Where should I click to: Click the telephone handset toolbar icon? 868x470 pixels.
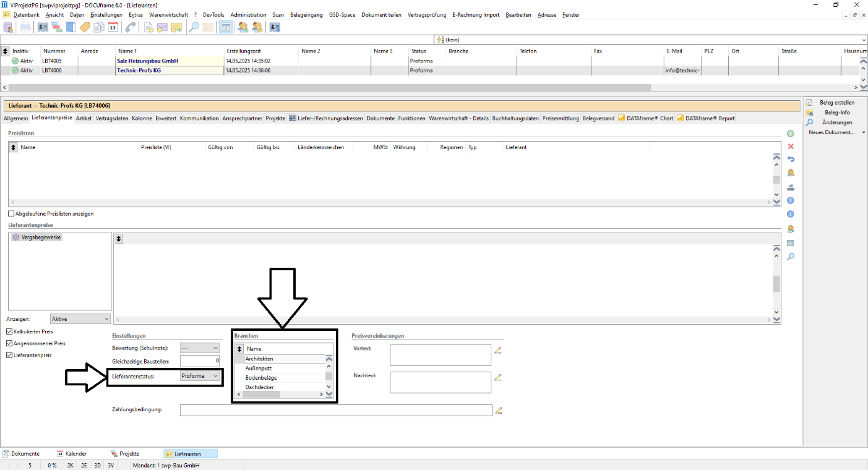(130, 27)
